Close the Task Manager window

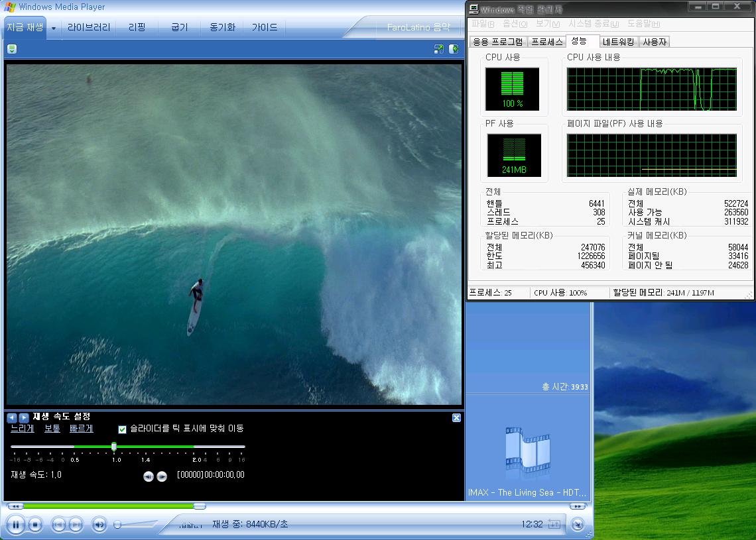click(x=737, y=6)
